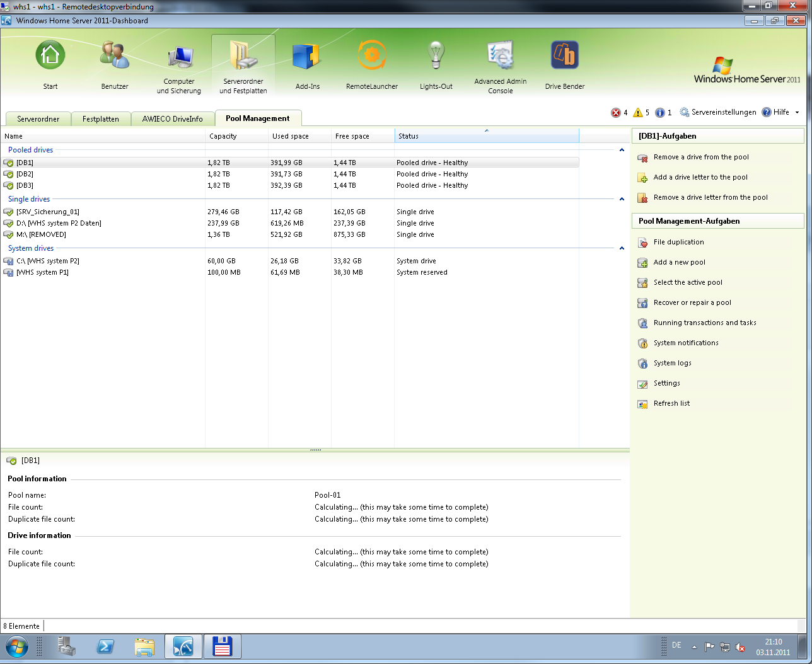Open the Start home icon
Screen dimensions: 812x664
[x=50, y=55]
